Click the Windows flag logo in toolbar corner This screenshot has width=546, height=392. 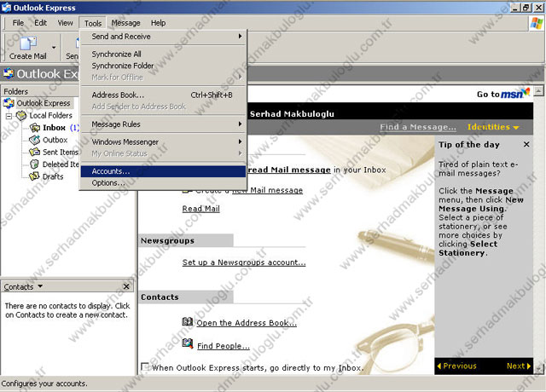pyautogui.click(x=537, y=23)
